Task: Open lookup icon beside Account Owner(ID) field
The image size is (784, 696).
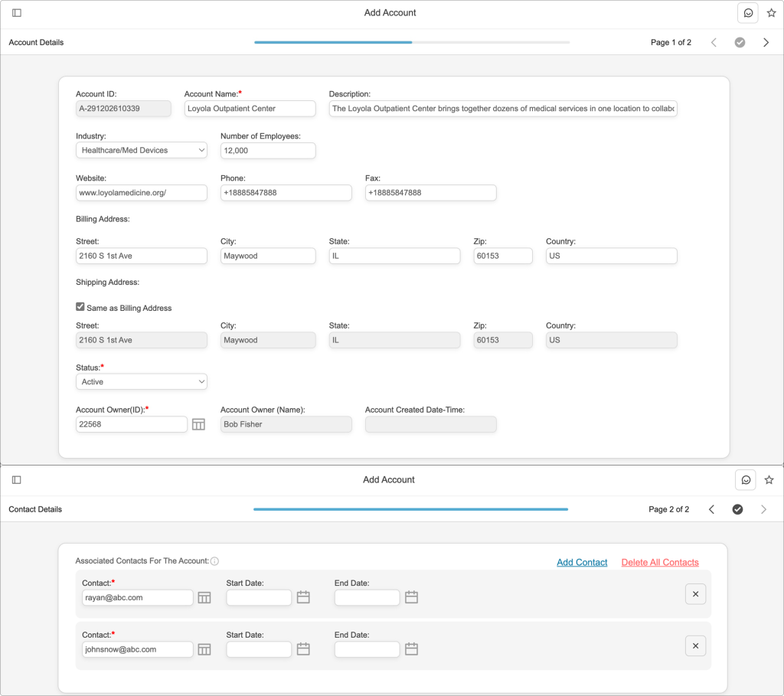Action: (198, 424)
